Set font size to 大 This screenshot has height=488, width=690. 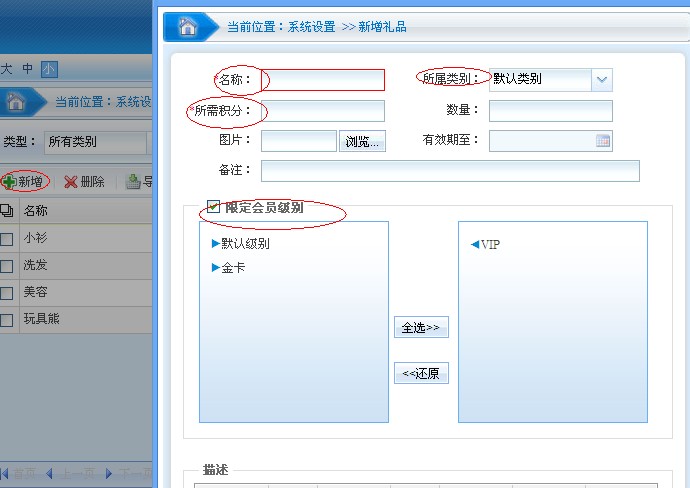coord(6,69)
